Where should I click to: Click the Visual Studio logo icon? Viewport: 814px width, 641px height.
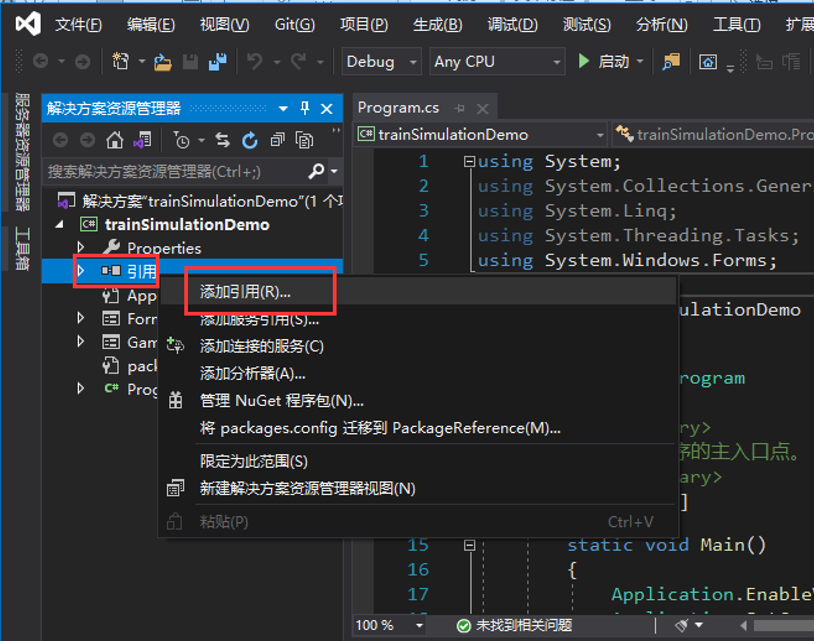(x=28, y=24)
